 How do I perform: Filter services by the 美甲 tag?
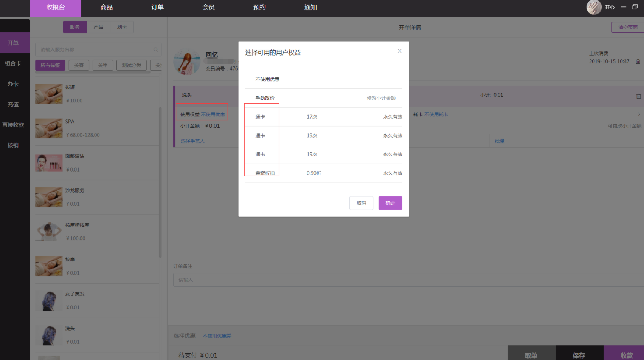click(x=103, y=65)
